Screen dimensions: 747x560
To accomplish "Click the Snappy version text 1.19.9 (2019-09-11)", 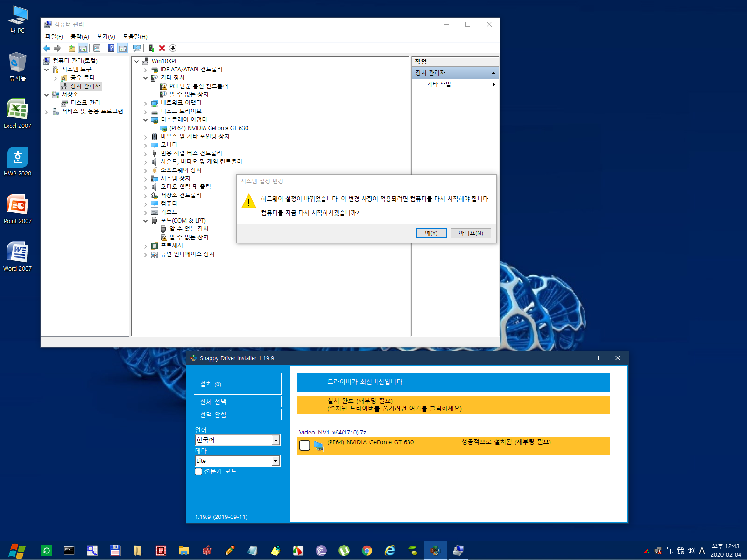I will pos(221,517).
